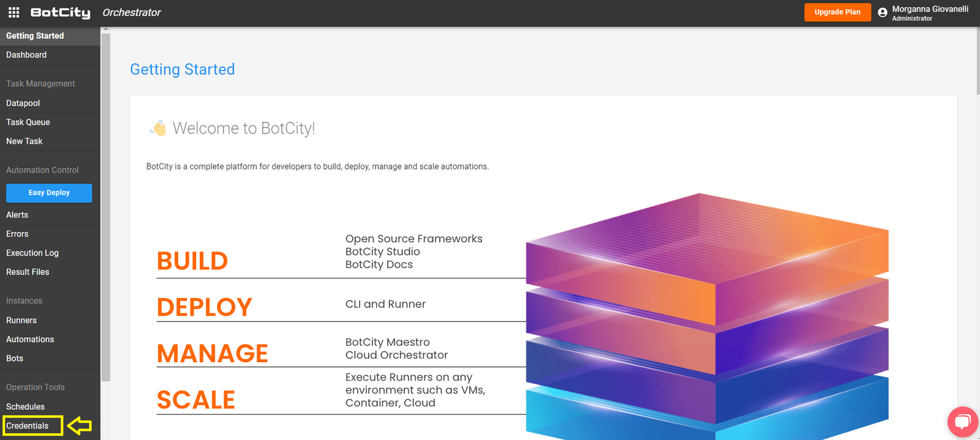
Task: Click the Upgrade Plan button
Action: coord(837,12)
